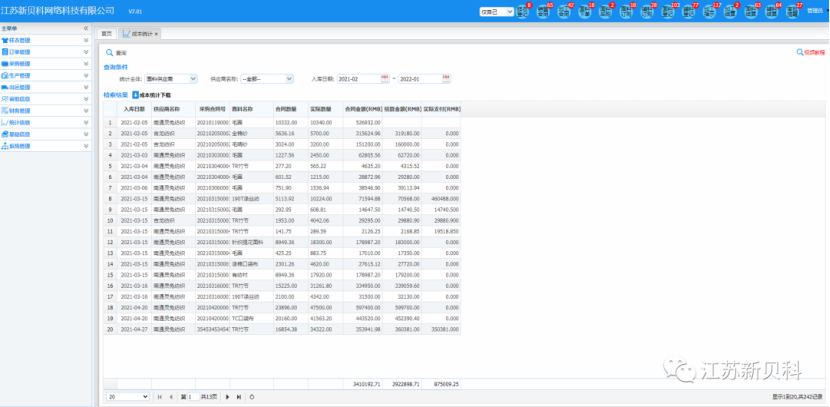Open the top-bar shortcut with badge 103
This screenshot has width=830, height=407.
[668, 12]
